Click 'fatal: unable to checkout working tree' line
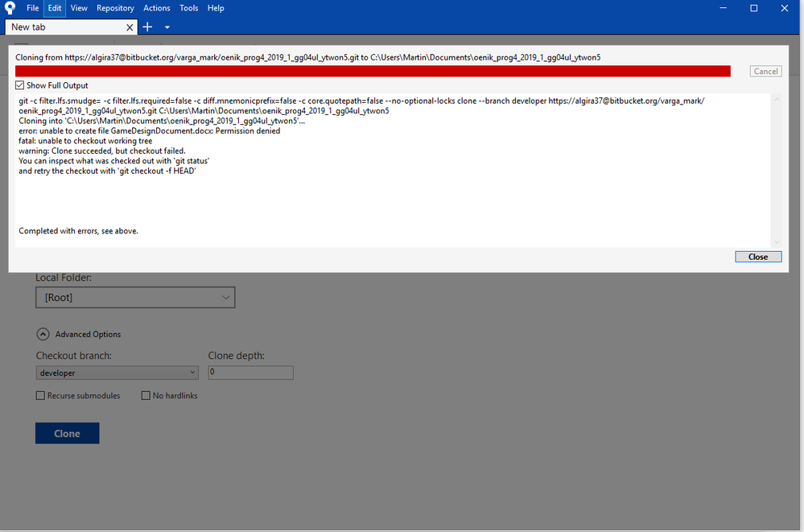Viewport: 804px width, 532px height. (85, 141)
